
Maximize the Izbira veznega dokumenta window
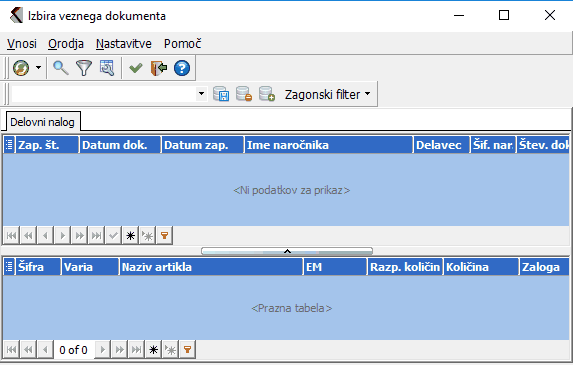click(504, 15)
